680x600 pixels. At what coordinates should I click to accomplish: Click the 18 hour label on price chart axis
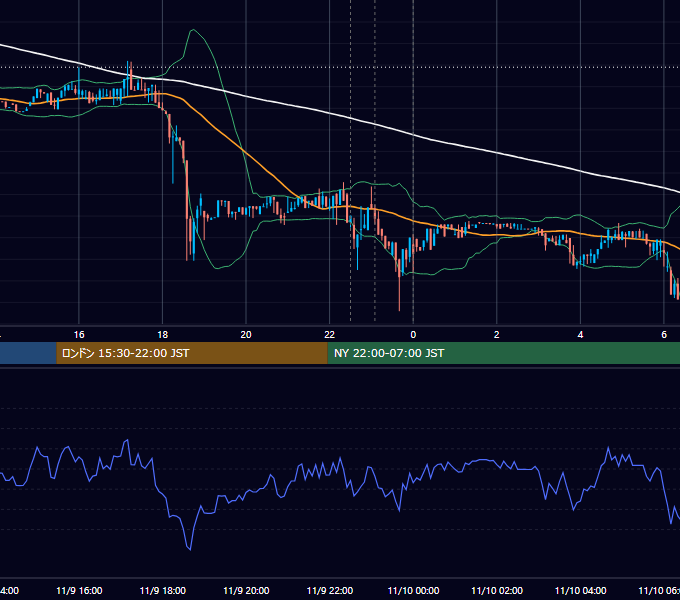coord(162,335)
